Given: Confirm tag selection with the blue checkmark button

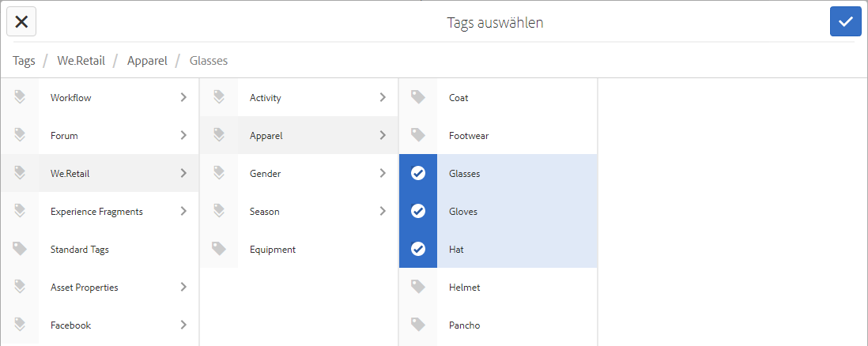Looking at the screenshot, I should (x=845, y=21).
